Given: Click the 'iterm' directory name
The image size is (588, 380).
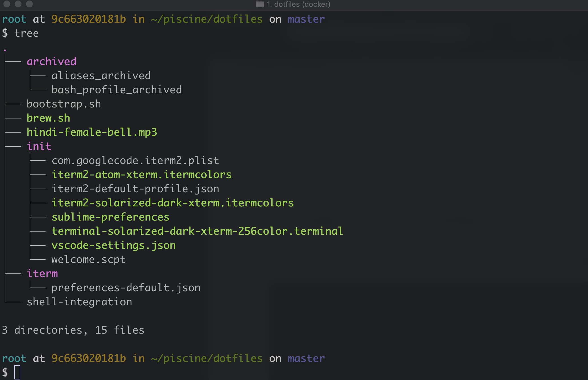Looking at the screenshot, I should coord(42,274).
